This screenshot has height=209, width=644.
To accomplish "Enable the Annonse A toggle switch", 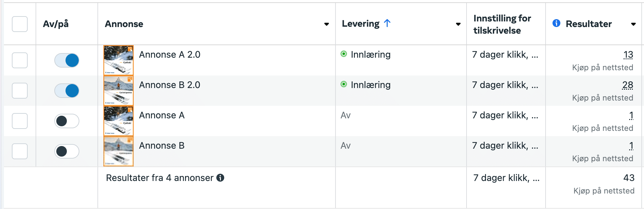I will (x=67, y=121).
